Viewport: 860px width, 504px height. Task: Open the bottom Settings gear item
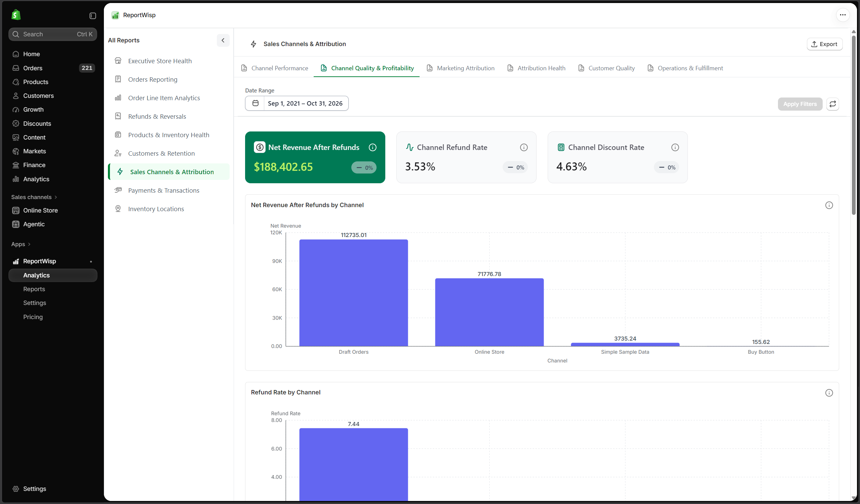tap(53, 489)
